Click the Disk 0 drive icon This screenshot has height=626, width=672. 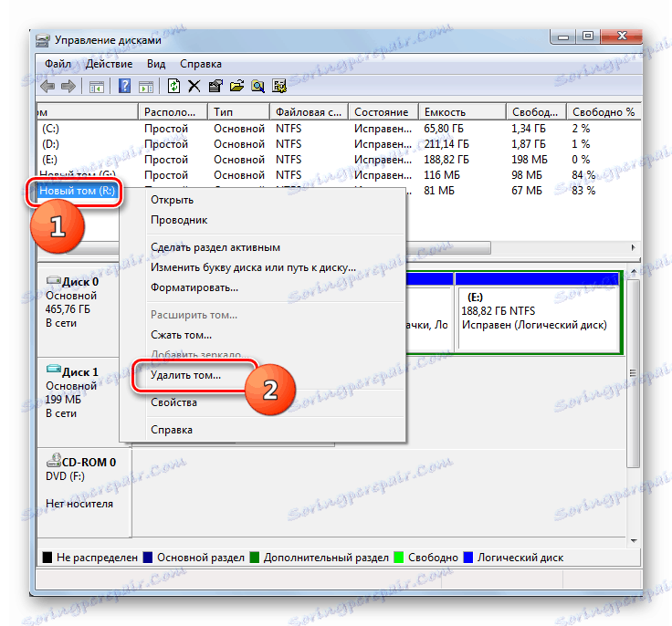tap(54, 281)
